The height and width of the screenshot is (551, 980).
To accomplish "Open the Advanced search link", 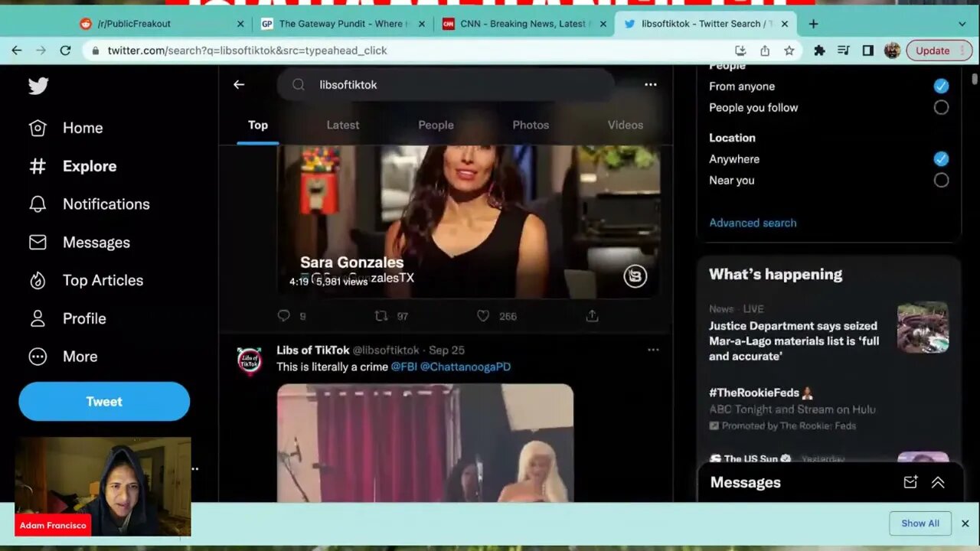I will point(753,223).
